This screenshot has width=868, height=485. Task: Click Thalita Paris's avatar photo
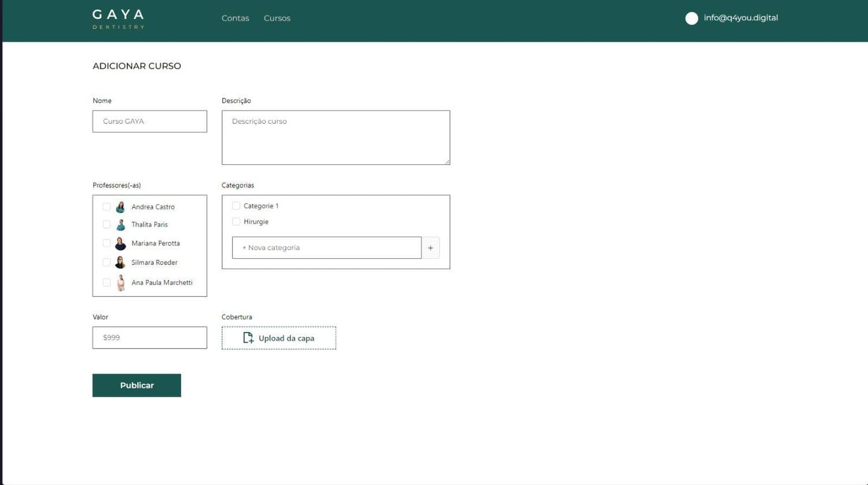120,225
